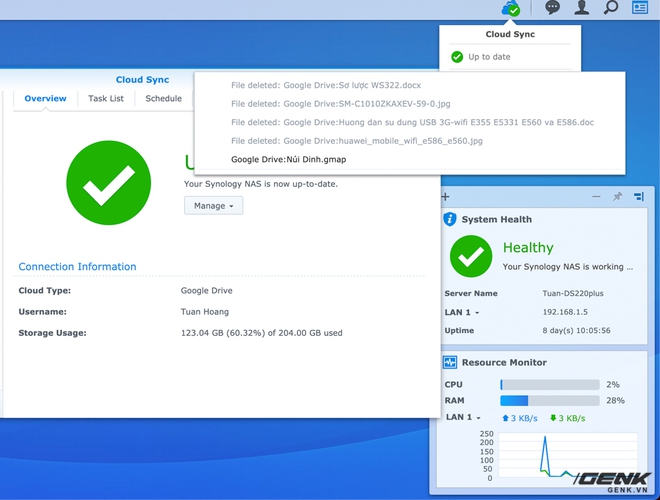This screenshot has width=660, height=500.
Task: Click the RAM '28%' value
Action: (x=615, y=401)
